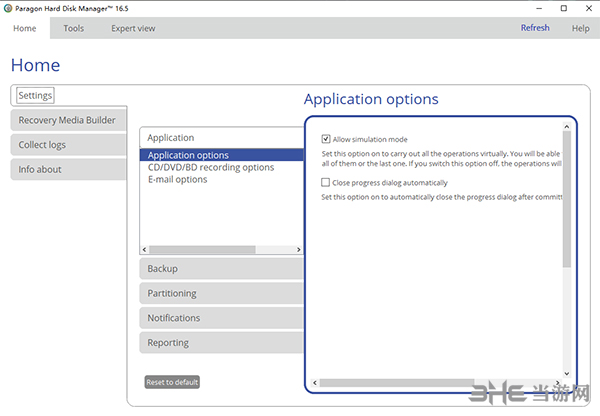Uncheck Allow simulation mode checkbox
The height and width of the screenshot is (416, 600).
click(x=326, y=139)
